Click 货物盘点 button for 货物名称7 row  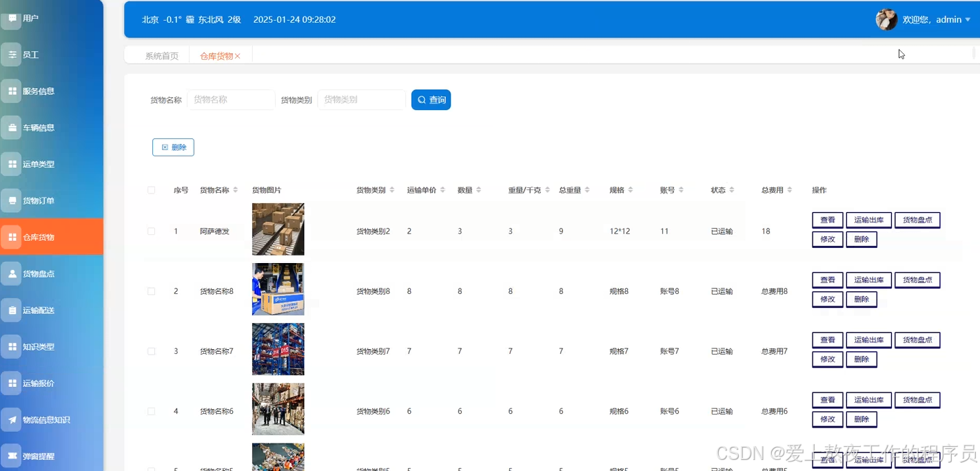click(x=917, y=340)
